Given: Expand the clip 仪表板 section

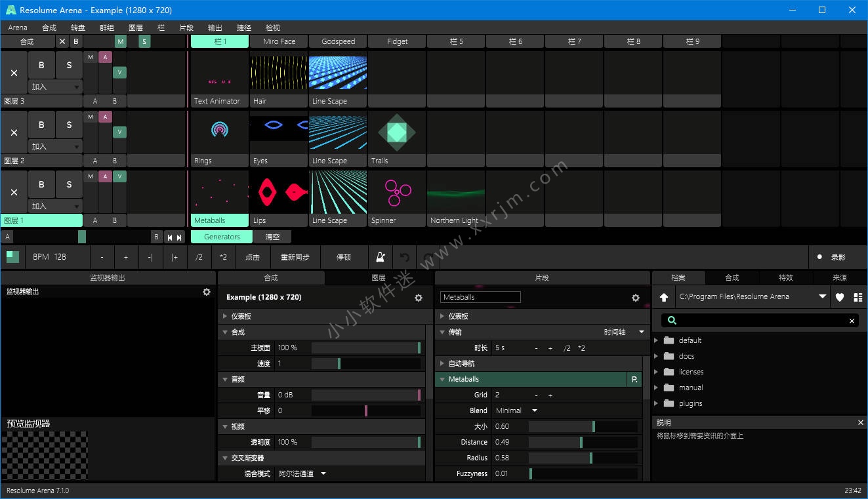Looking at the screenshot, I should [x=442, y=316].
